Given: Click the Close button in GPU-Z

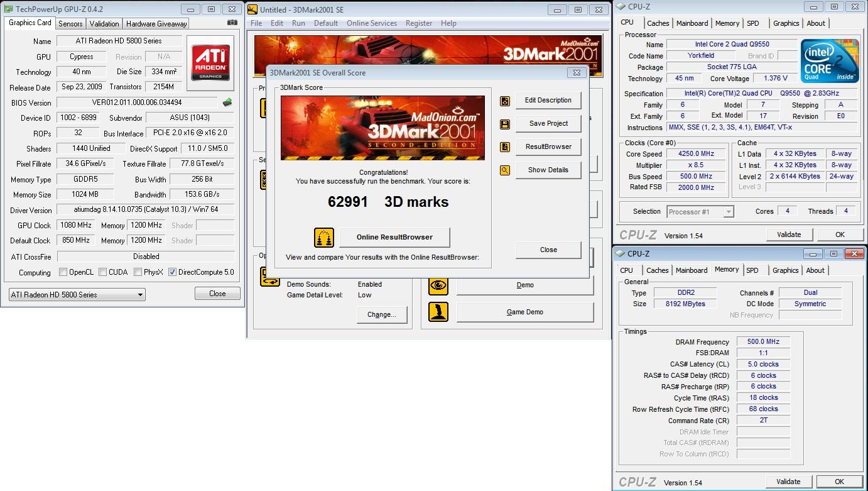Looking at the screenshot, I should [x=217, y=294].
